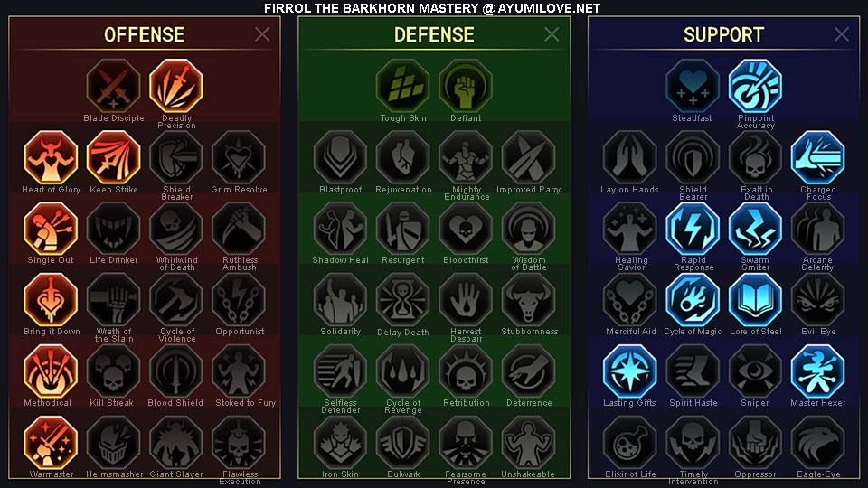Screen dimensions: 868x488
Task: Select the Bulwark shield mastery icon
Action: [x=403, y=443]
